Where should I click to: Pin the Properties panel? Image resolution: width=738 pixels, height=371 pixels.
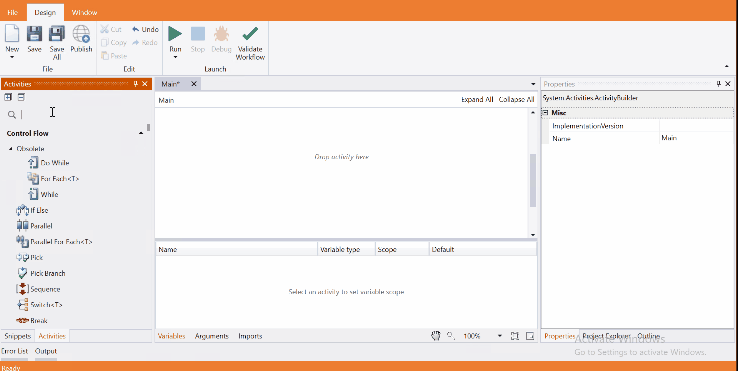(x=718, y=84)
